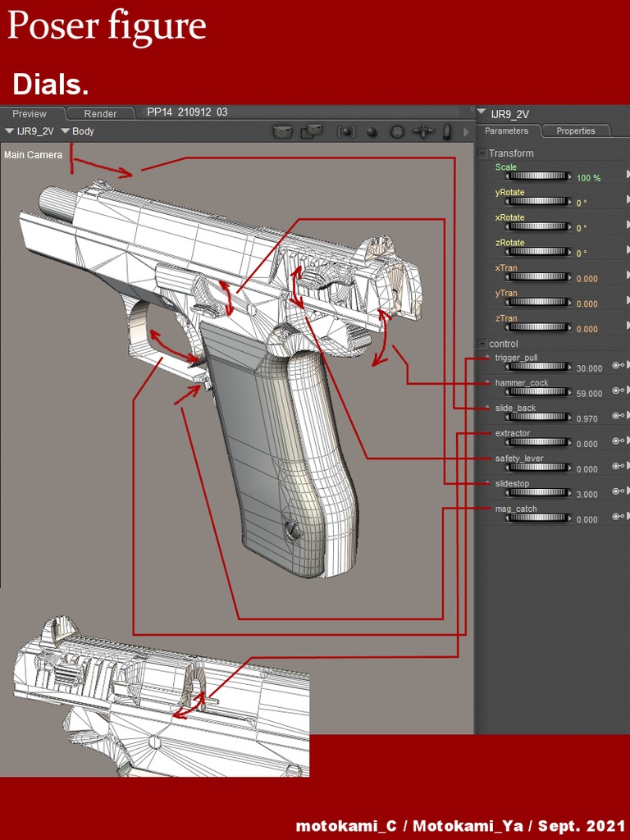Click the small arrow at viewport toolbar end
The width and height of the screenshot is (630, 840).
(466, 132)
